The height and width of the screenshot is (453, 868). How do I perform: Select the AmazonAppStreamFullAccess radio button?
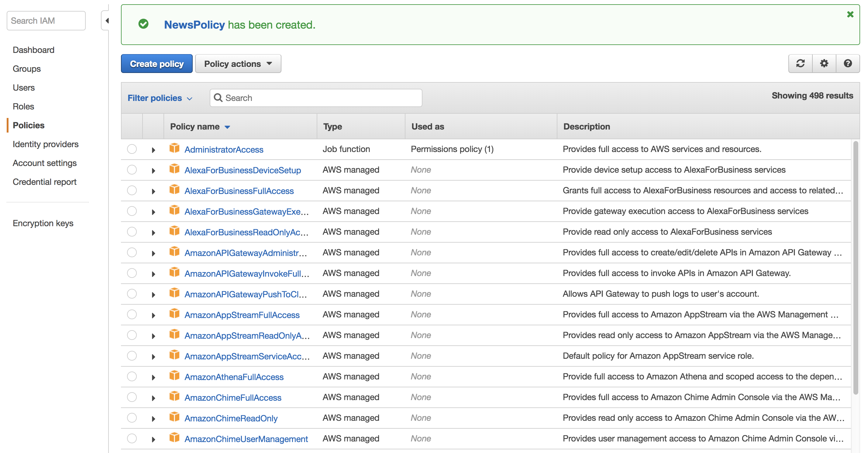[132, 314]
